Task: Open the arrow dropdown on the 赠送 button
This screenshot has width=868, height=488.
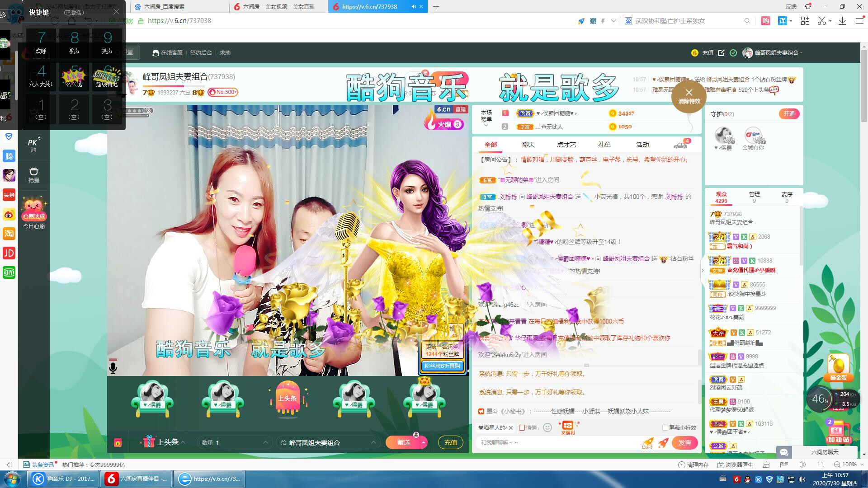Action: click(x=423, y=443)
